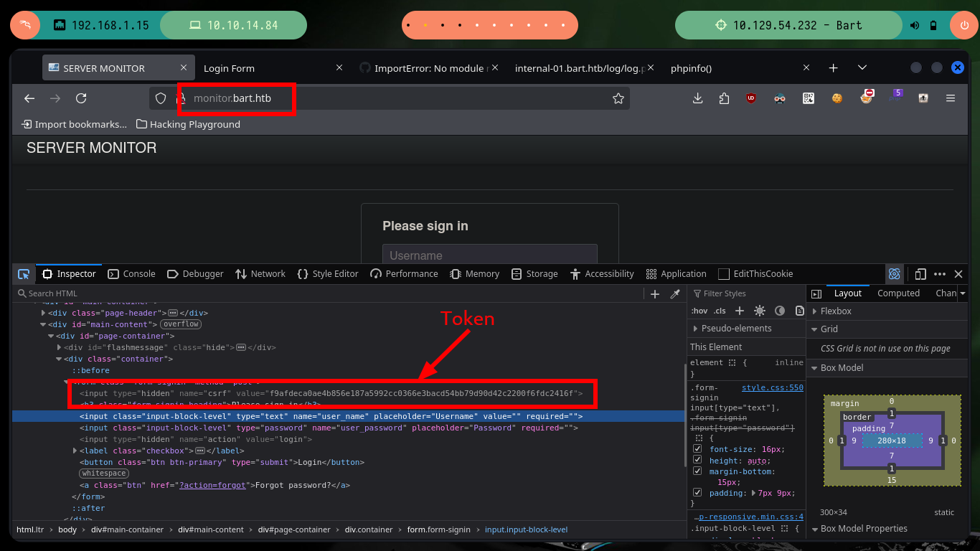Click the goggles robot extension icon
The width and height of the screenshot is (980, 551).
780,98
